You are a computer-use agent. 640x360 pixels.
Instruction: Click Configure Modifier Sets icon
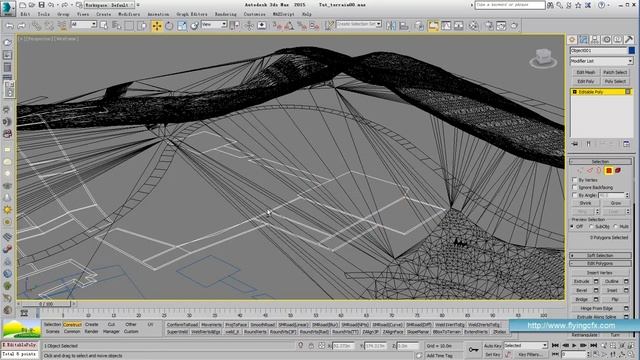(627, 144)
